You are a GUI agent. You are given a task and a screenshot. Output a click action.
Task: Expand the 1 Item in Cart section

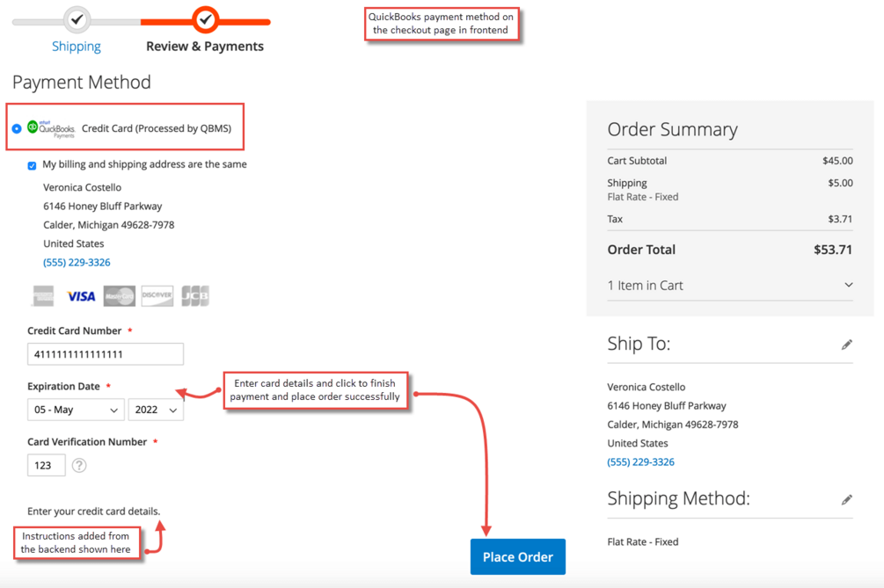[729, 286]
